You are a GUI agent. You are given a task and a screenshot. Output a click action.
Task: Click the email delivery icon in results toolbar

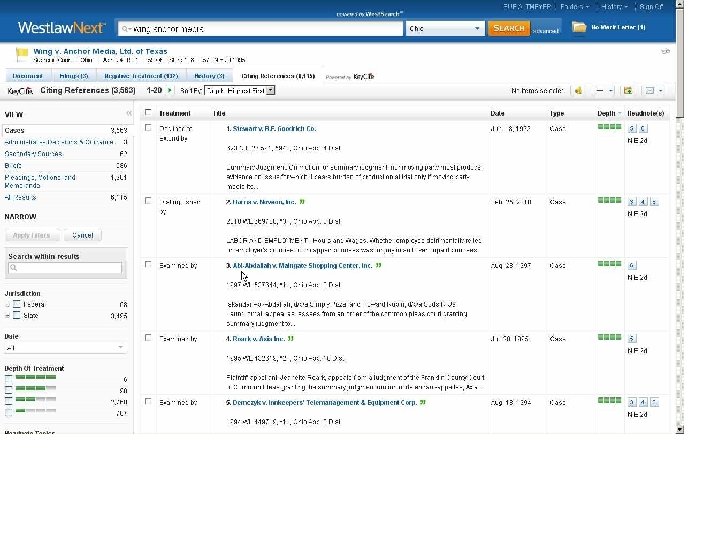(x=650, y=90)
